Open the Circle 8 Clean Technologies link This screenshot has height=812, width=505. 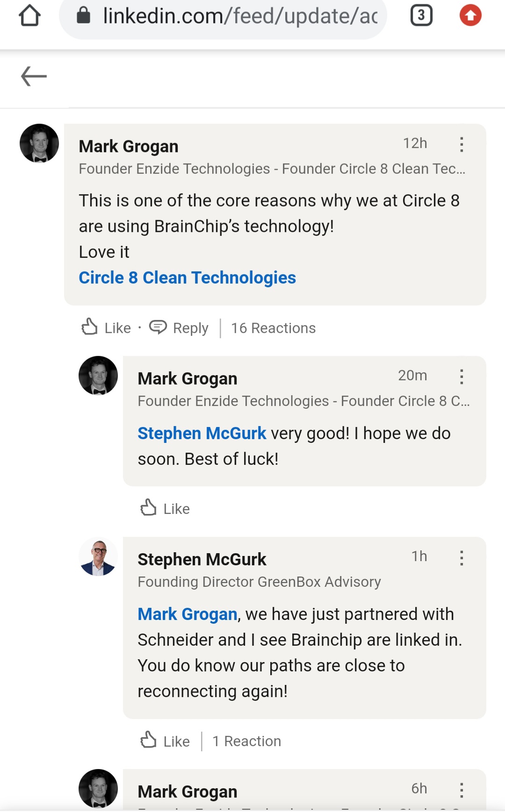click(187, 278)
